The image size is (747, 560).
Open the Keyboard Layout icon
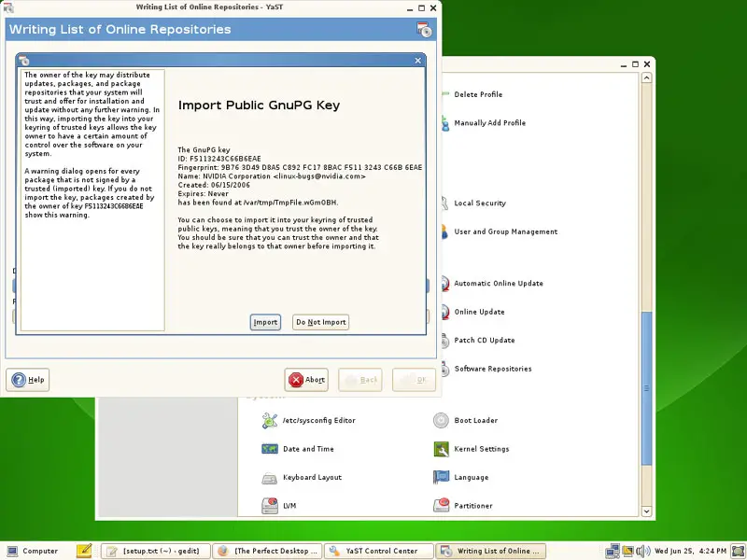pyautogui.click(x=270, y=478)
